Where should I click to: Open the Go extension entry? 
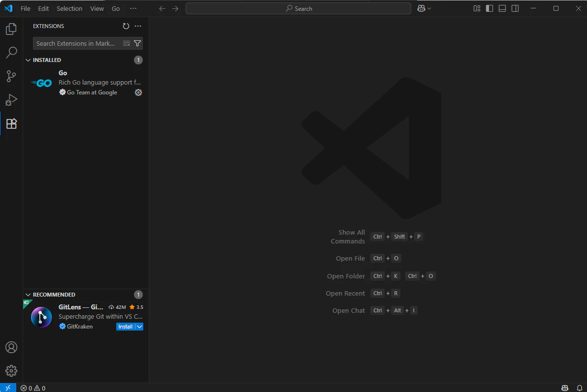point(86,83)
